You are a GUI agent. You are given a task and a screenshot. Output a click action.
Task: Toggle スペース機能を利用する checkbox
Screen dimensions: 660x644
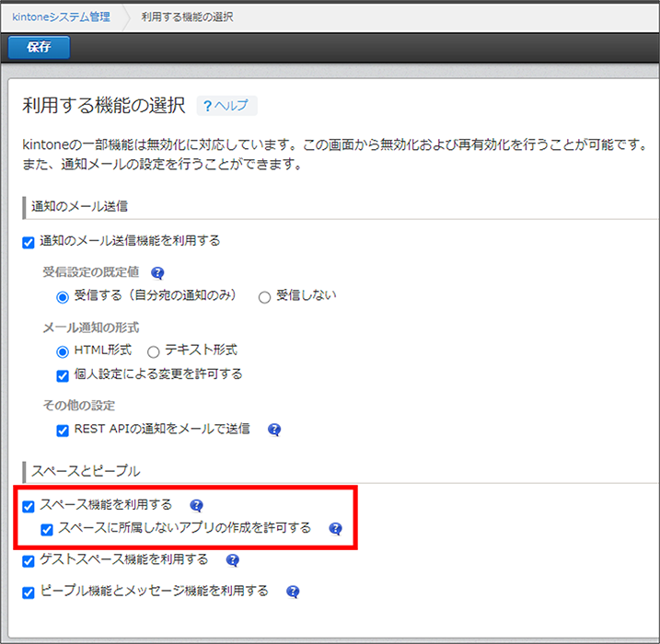coord(29,506)
